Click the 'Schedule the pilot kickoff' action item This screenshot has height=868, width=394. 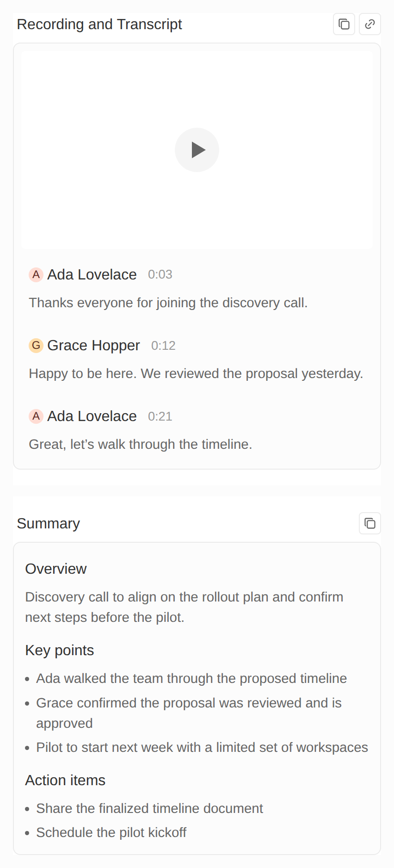pyautogui.click(x=111, y=832)
